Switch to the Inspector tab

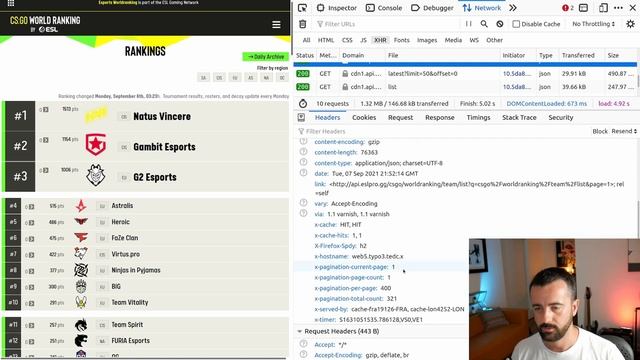pyautogui.click(x=337, y=8)
